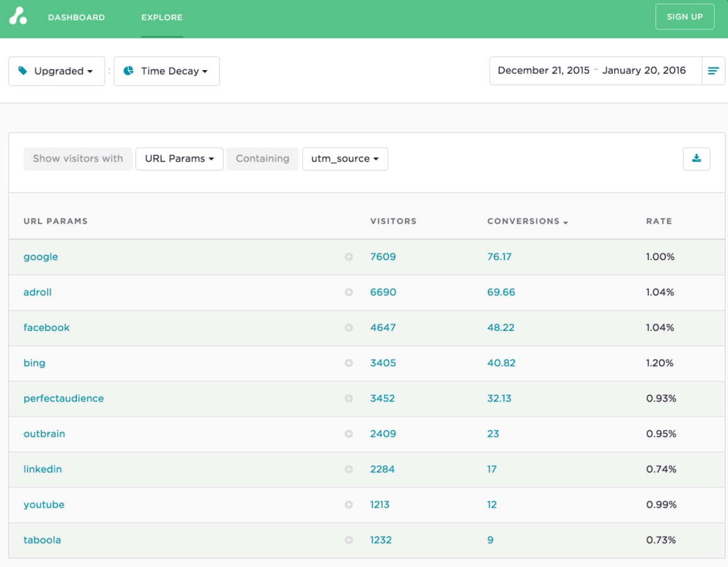
Task: Open the date filter menu icon
Action: [713, 71]
